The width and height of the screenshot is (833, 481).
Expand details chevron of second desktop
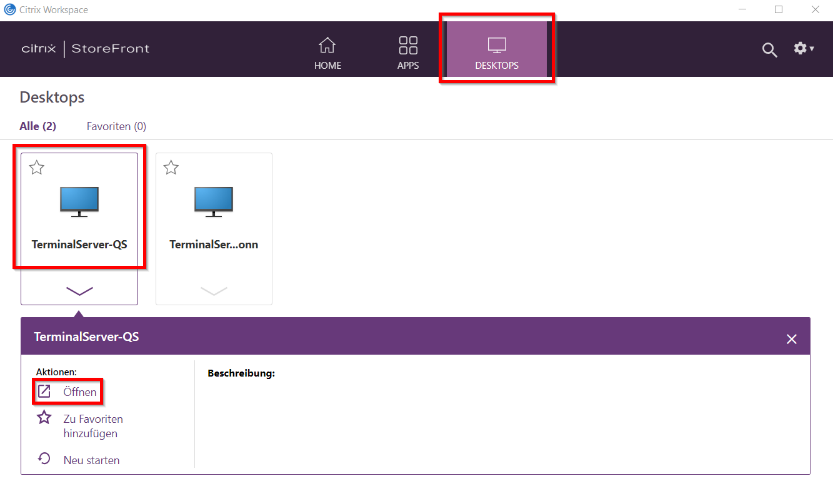pyautogui.click(x=213, y=290)
